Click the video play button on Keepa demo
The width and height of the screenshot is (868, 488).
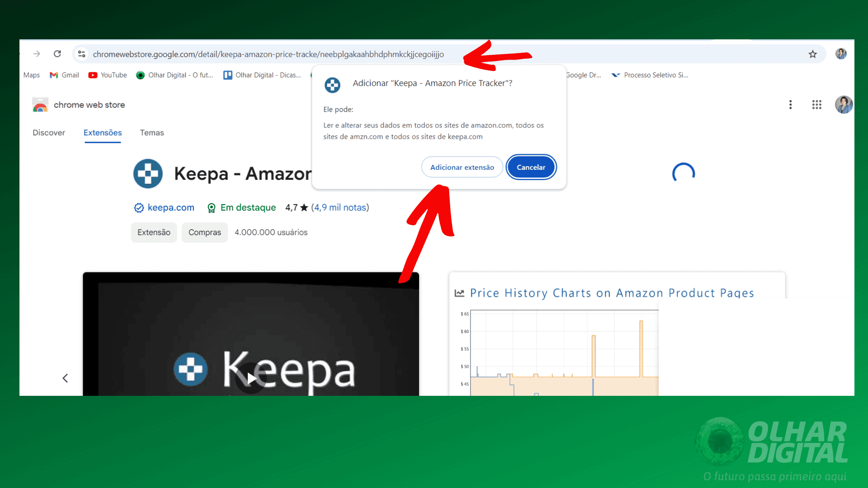[x=251, y=378]
